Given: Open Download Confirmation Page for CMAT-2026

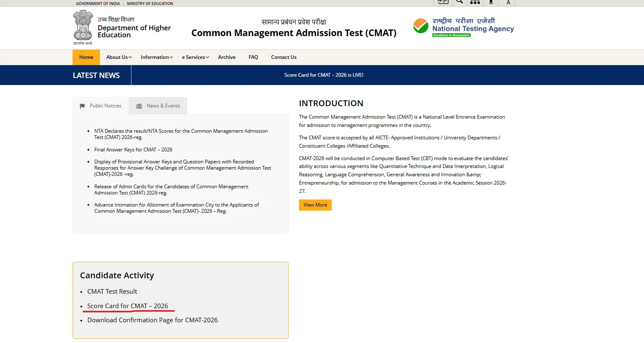Looking at the screenshot, I should pos(152,320).
